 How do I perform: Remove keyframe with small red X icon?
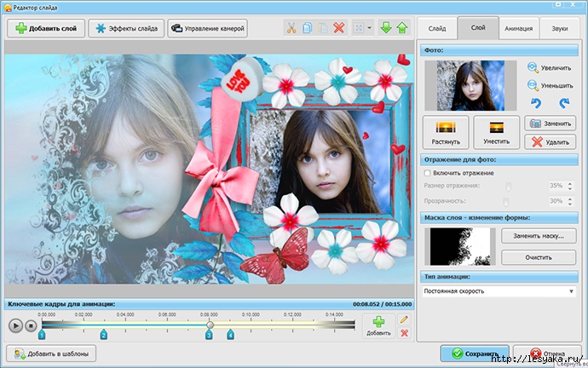click(404, 332)
